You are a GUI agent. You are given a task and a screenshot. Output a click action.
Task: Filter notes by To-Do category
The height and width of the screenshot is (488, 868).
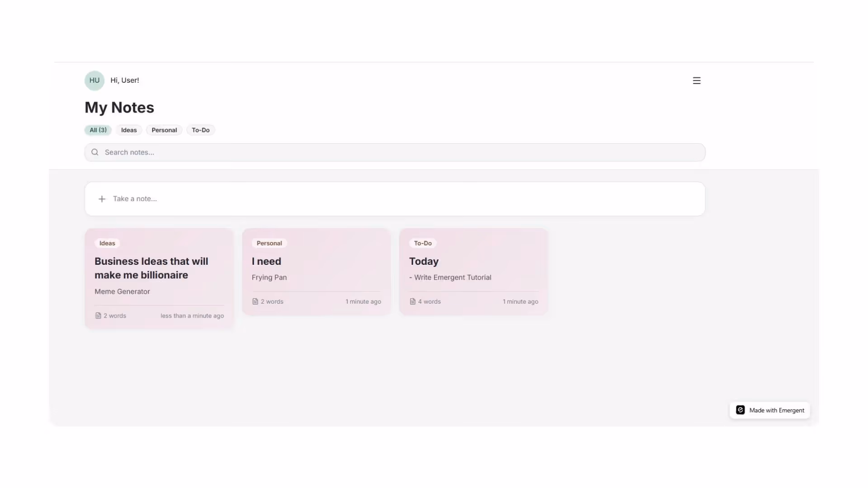click(201, 130)
